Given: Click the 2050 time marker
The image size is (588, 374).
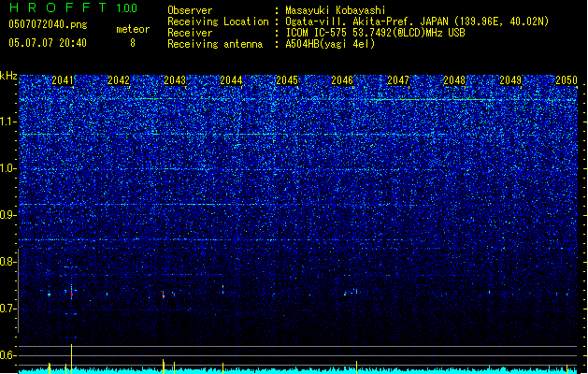Looking at the screenshot, I should point(566,80).
